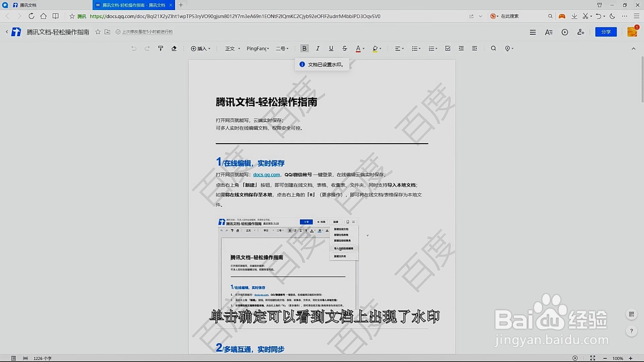This screenshot has width=644, height=362.
Task: Open the numbered list dropdown
Action: point(433,49)
